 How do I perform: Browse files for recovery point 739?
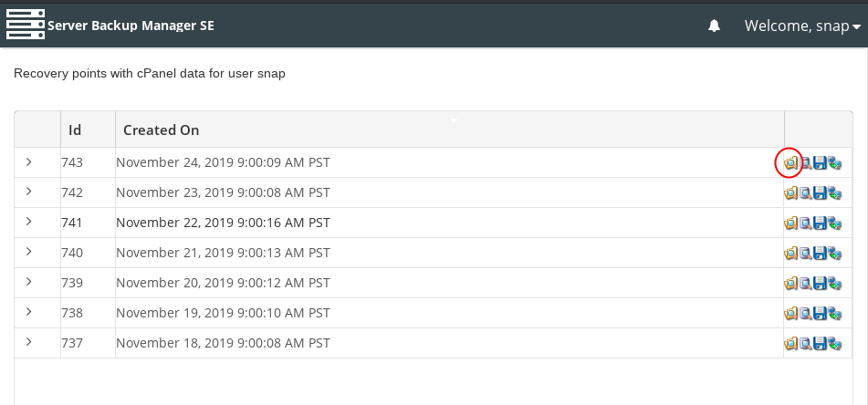pos(790,284)
